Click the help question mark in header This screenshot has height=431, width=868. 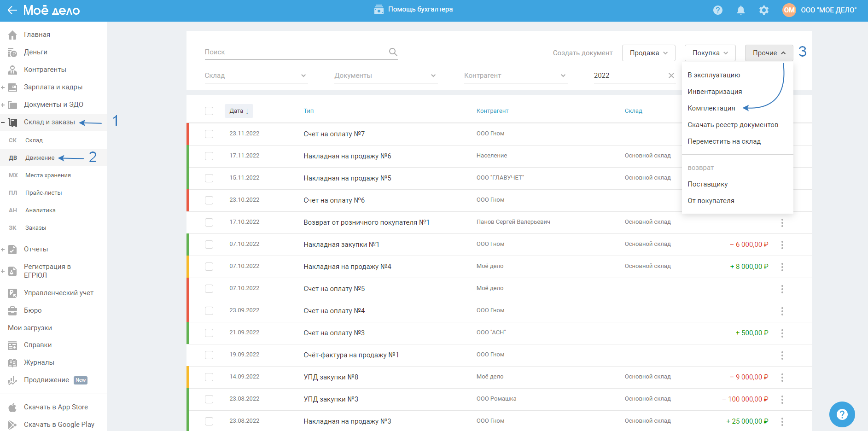tap(717, 10)
